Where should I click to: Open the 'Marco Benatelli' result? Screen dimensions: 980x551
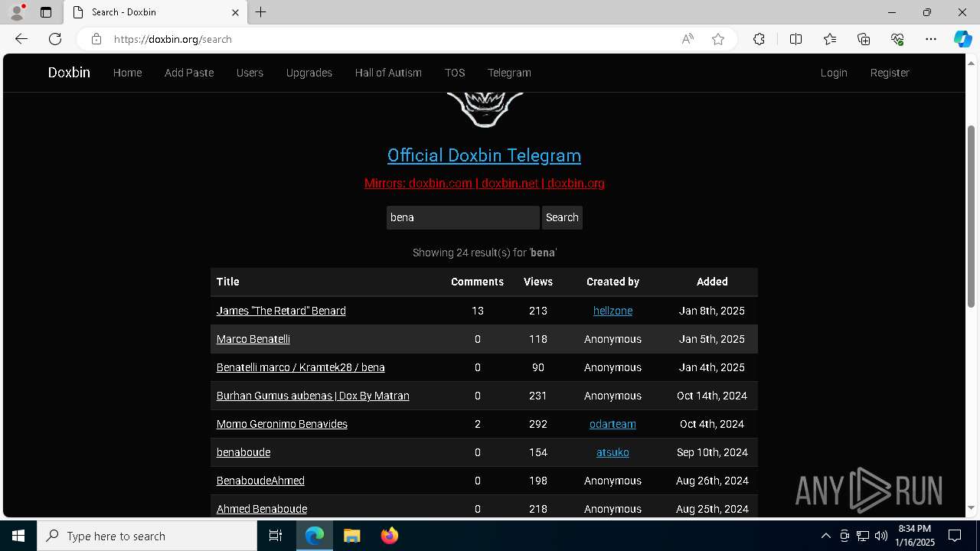tap(253, 339)
